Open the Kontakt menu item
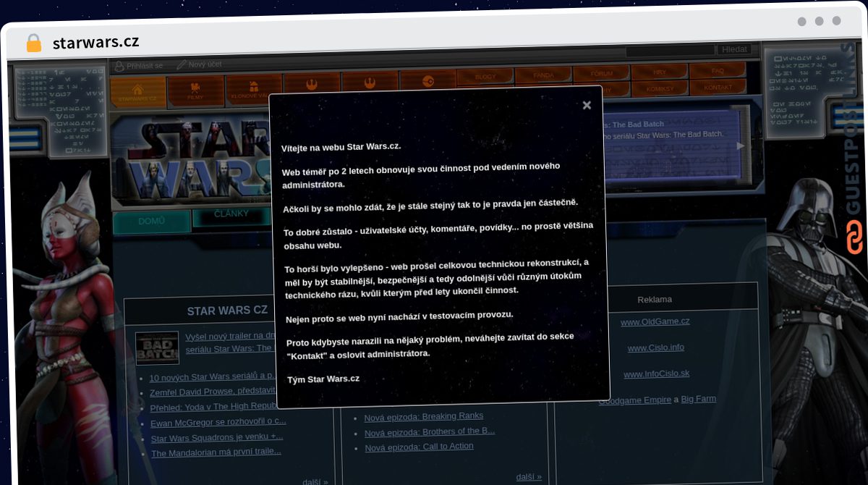Viewport: 868px width, 485px height. click(718, 87)
